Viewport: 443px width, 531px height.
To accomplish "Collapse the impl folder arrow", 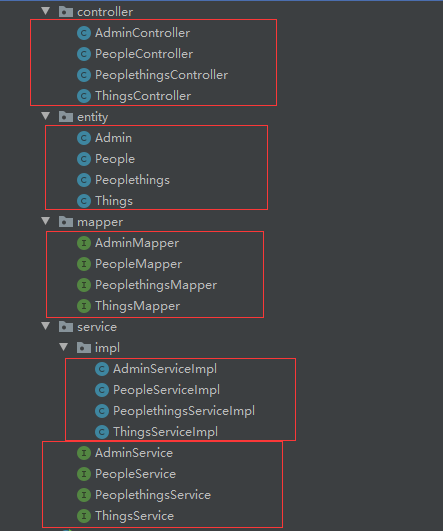I will 63,347.
